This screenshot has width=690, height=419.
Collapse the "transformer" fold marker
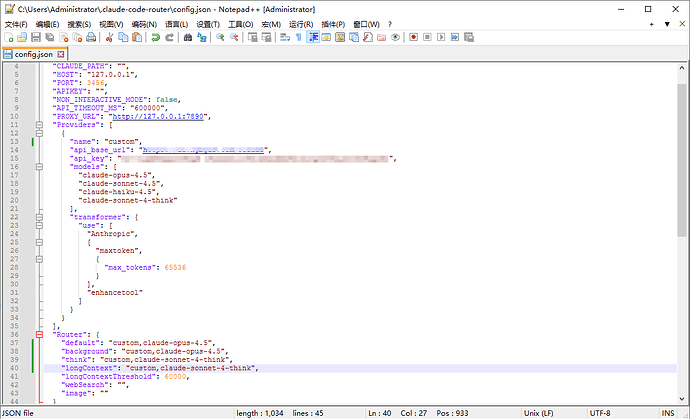click(39, 217)
